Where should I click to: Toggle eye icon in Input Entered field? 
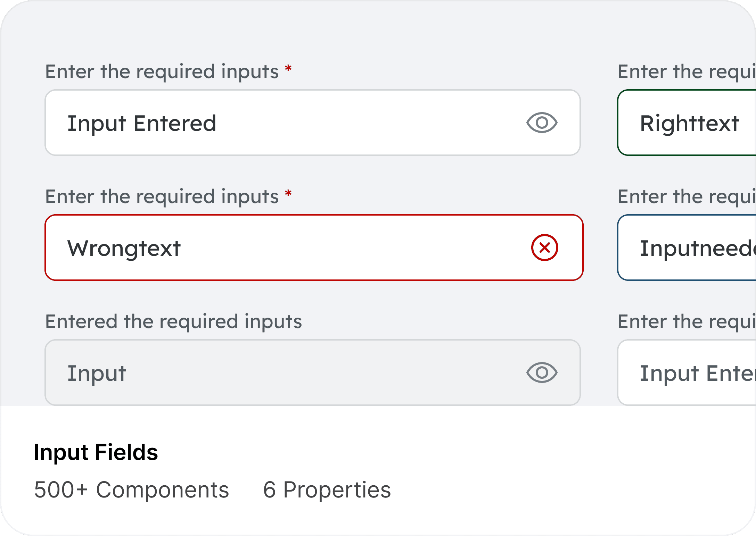coord(542,123)
